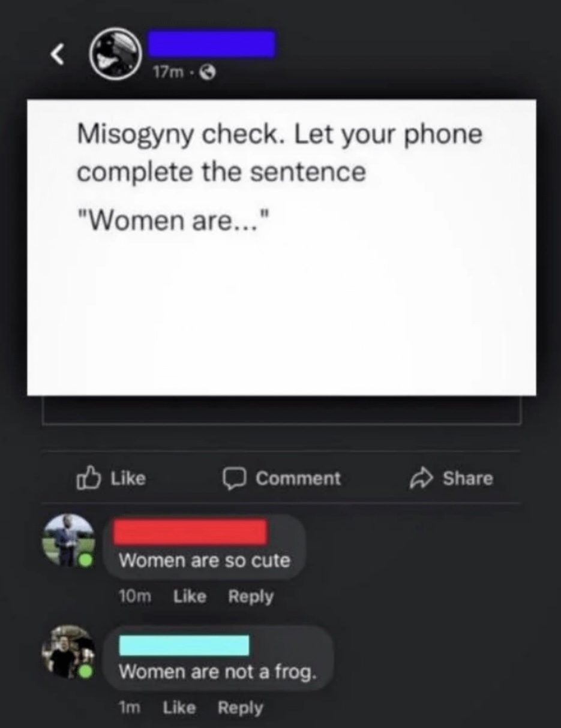
Task: Click the cyan-redacted second commenter name
Action: 184,645
